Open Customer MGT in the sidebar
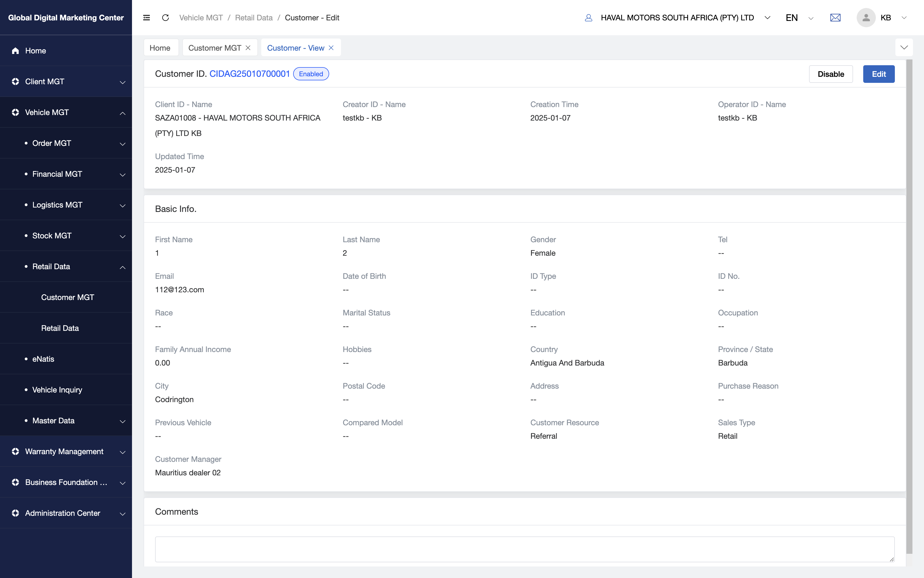The image size is (924, 578). click(x=66, y=298)
